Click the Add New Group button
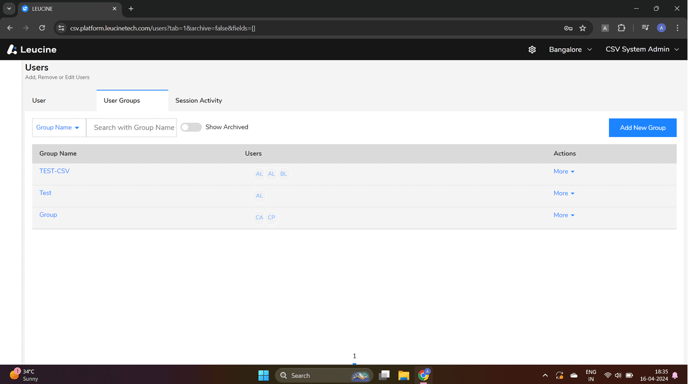 tap(642, 128)
